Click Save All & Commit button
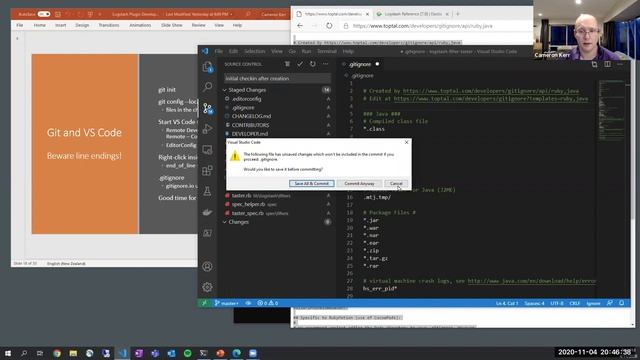640x360 pixels. (312, 184)
